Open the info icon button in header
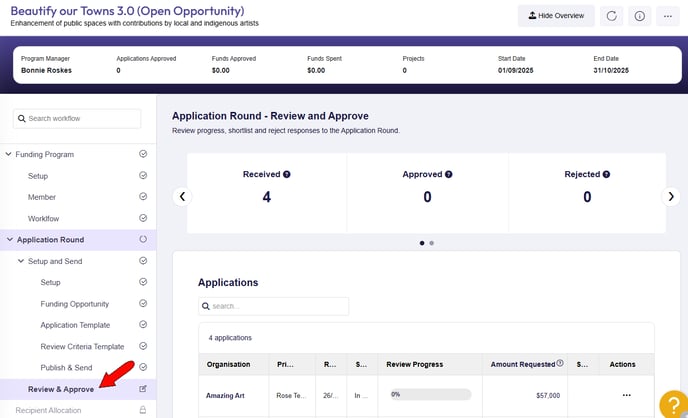This screenshot has width=688, height=418. tap(640, 16)
